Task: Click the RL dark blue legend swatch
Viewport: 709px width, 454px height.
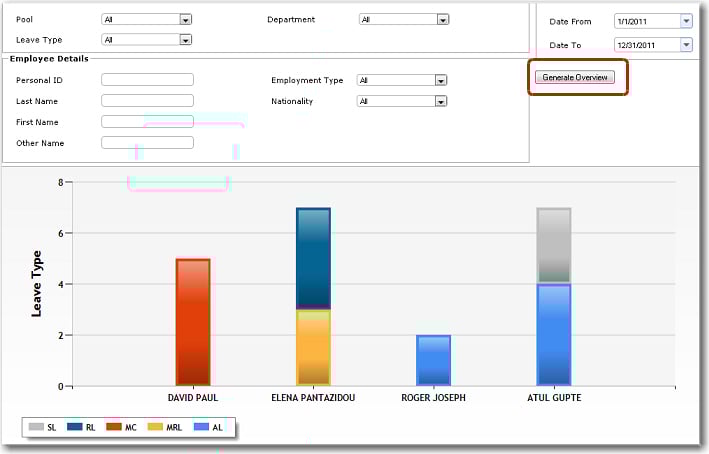Action: click(74, 427)
